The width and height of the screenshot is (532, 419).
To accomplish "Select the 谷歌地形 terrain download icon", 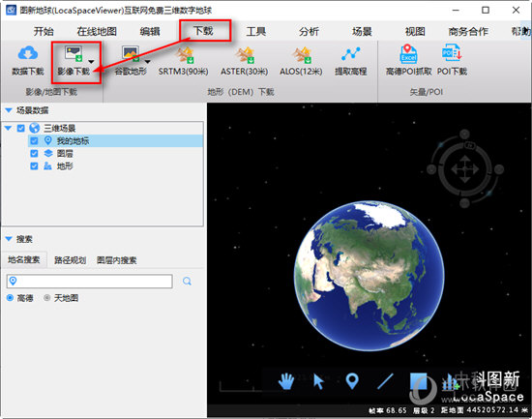I will click(131, 53).
